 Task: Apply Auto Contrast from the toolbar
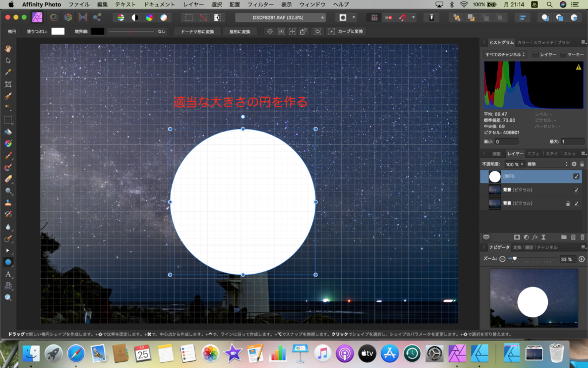135,17
